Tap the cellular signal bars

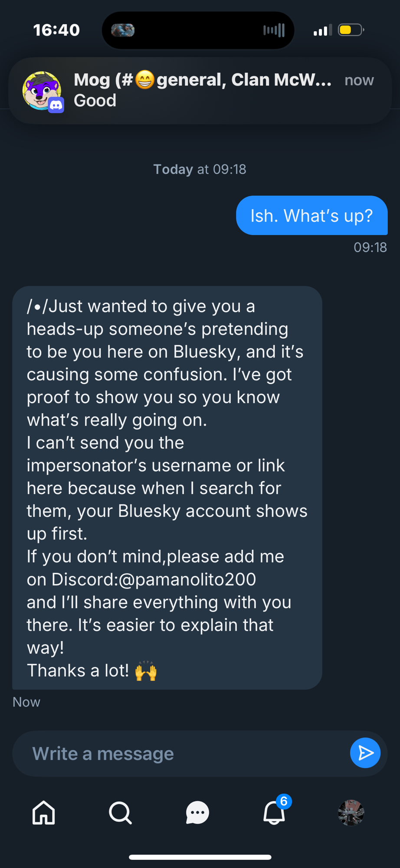pyautogui.click(x=322, y=30)
